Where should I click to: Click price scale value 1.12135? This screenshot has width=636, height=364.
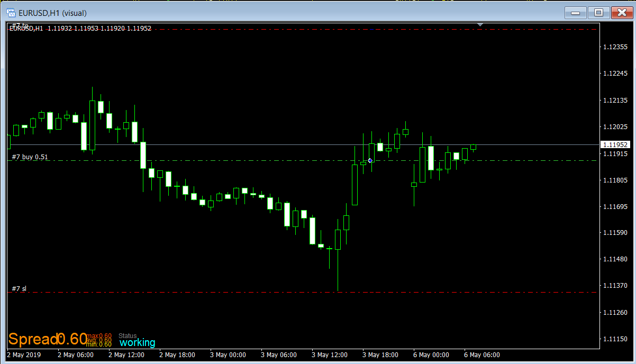click(x=615, y=100)
